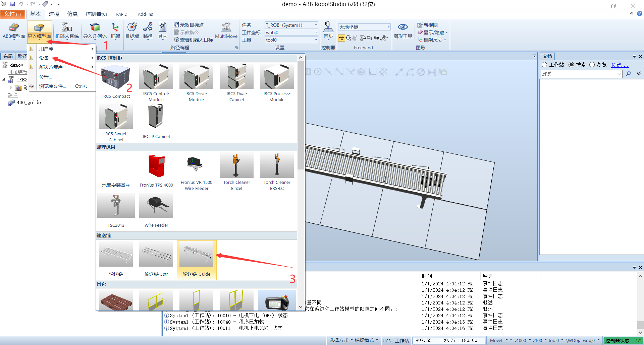The image size is (644, 345).
Task: Select the 输送链 Guide conveyor
Action: 197,260
